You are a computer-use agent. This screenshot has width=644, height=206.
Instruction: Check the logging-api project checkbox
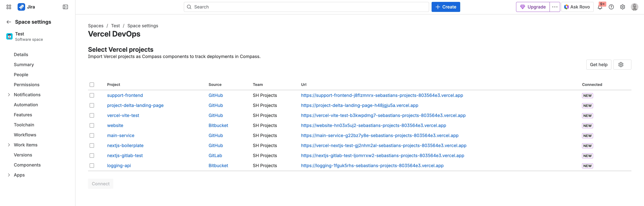92,165
